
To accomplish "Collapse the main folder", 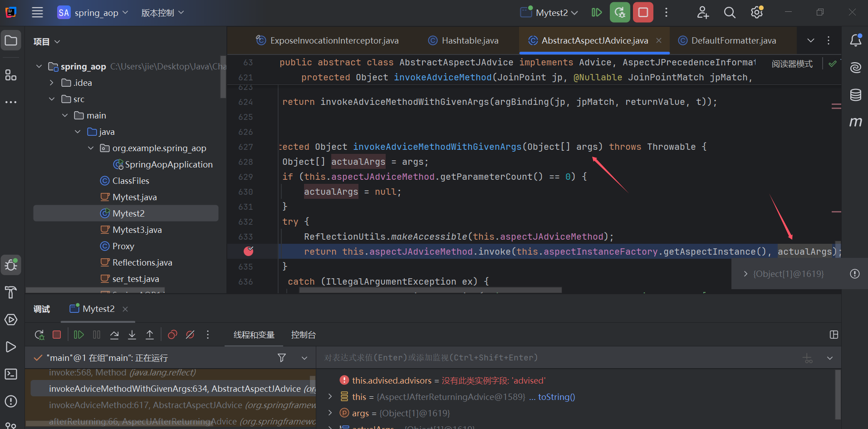I will click(65, 115).
